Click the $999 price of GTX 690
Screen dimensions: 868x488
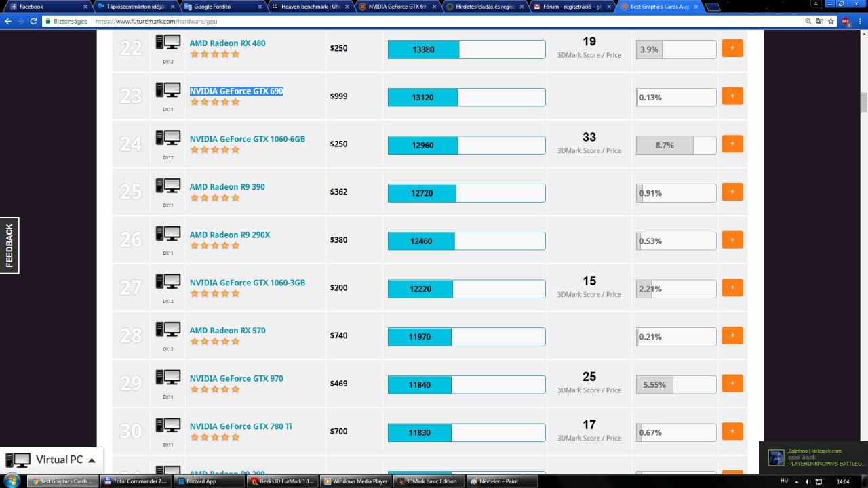pos(338,96)
